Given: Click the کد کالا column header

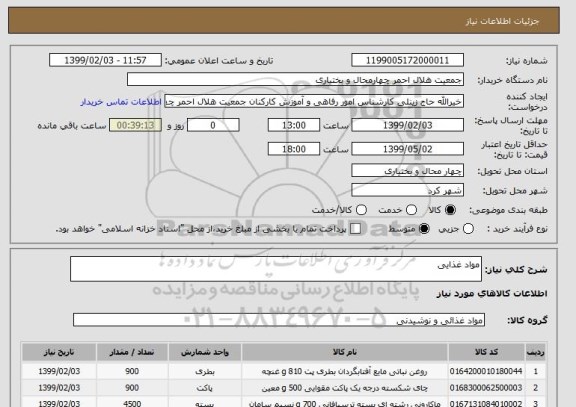Looking at the screenshot, I should (486, 352).
